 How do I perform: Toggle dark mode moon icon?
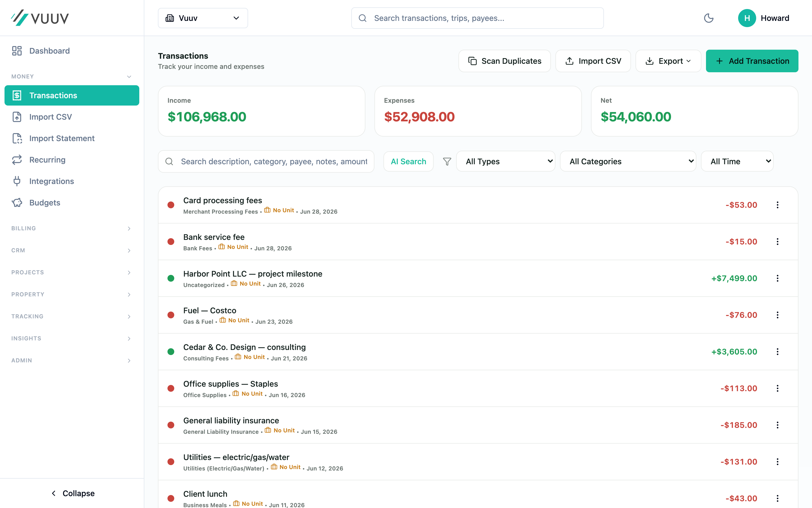click(708, 18)
